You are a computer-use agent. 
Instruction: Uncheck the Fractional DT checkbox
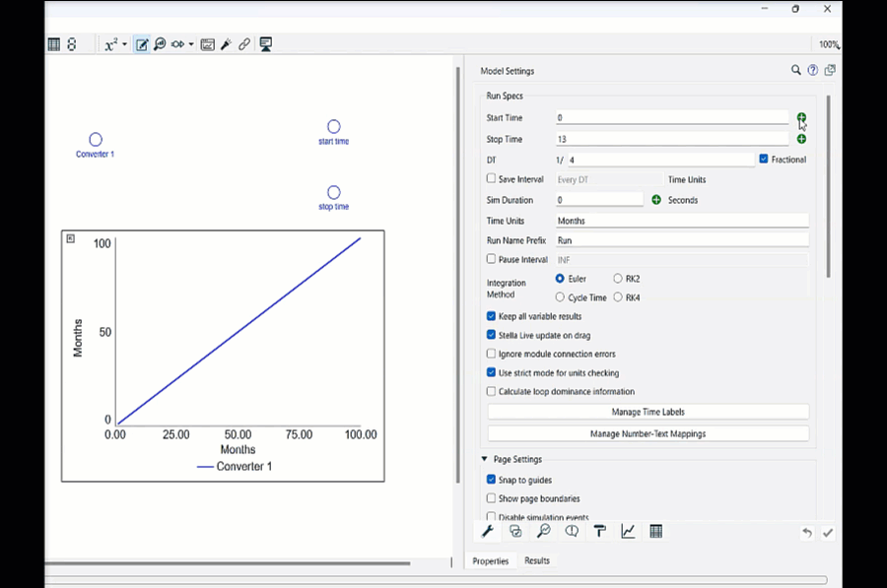click(x=764, y=159)
